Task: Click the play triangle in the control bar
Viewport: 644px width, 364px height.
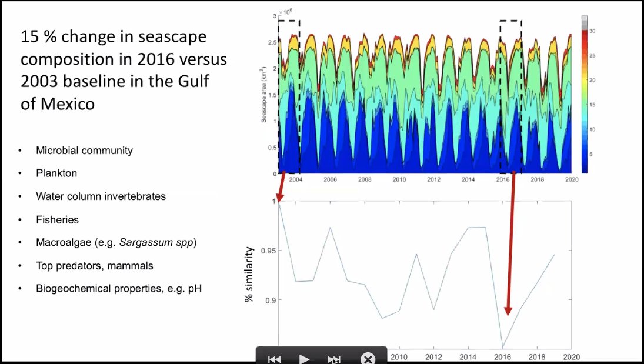Action: coord(304,359)
